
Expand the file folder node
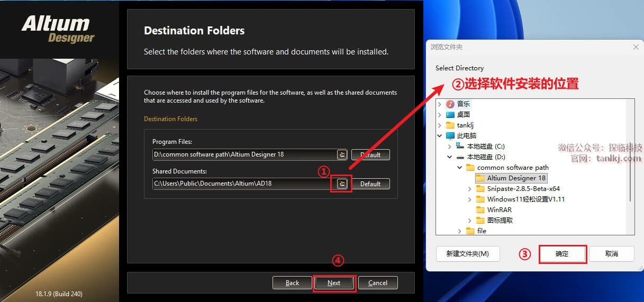[460, 231]
